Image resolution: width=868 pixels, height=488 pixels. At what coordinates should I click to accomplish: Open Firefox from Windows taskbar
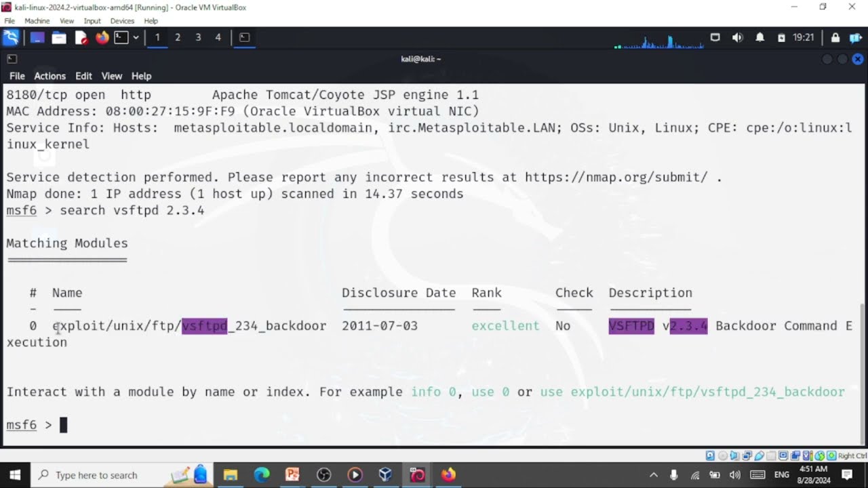click(448, 475)
